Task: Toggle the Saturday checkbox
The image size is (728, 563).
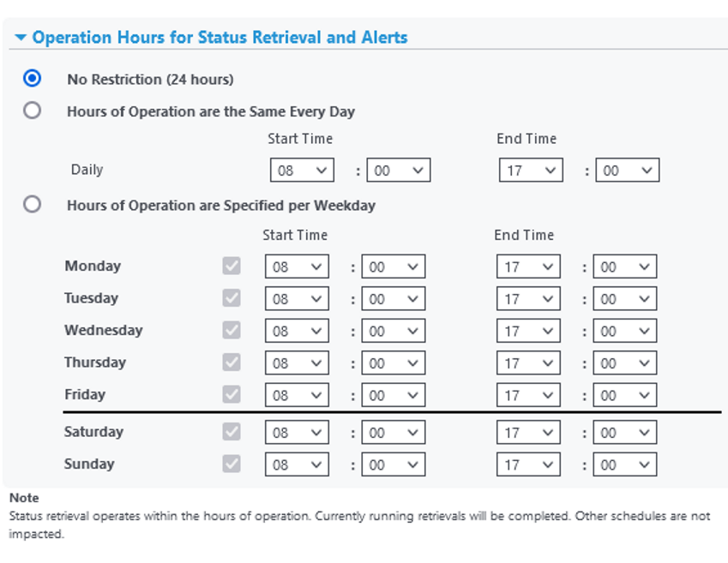Action: point(232,432)
